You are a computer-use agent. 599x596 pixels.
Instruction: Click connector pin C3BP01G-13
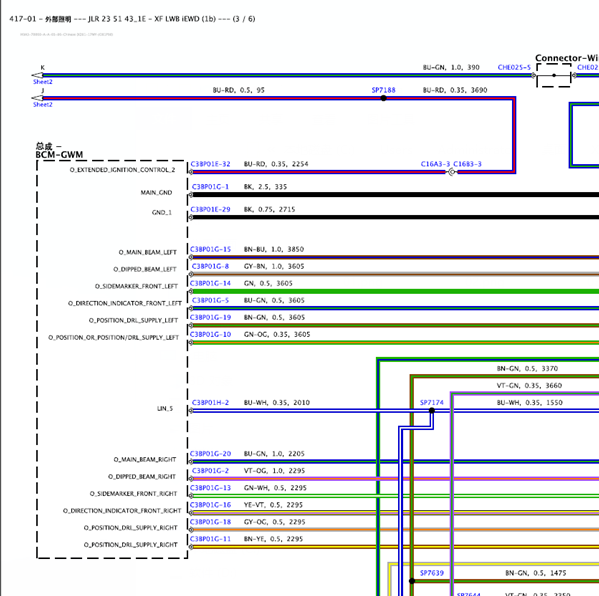210,487
